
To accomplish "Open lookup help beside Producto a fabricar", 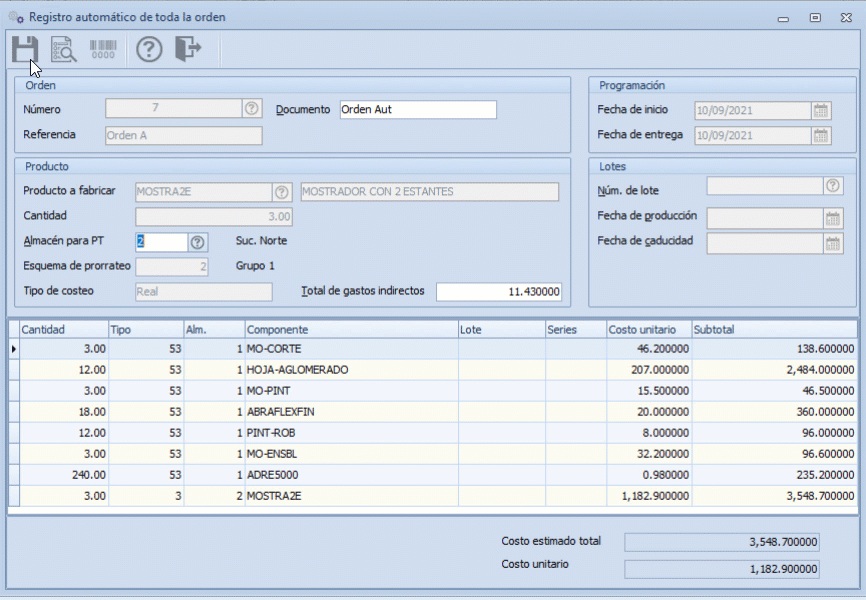I will 282,192.
